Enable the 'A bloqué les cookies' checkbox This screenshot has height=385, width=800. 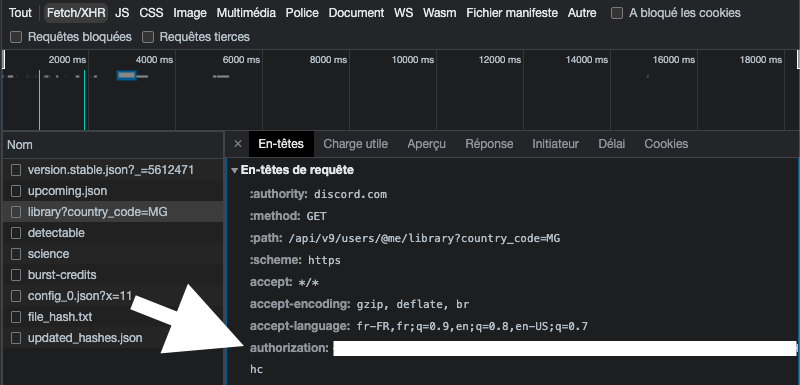[x=617, y=13]
